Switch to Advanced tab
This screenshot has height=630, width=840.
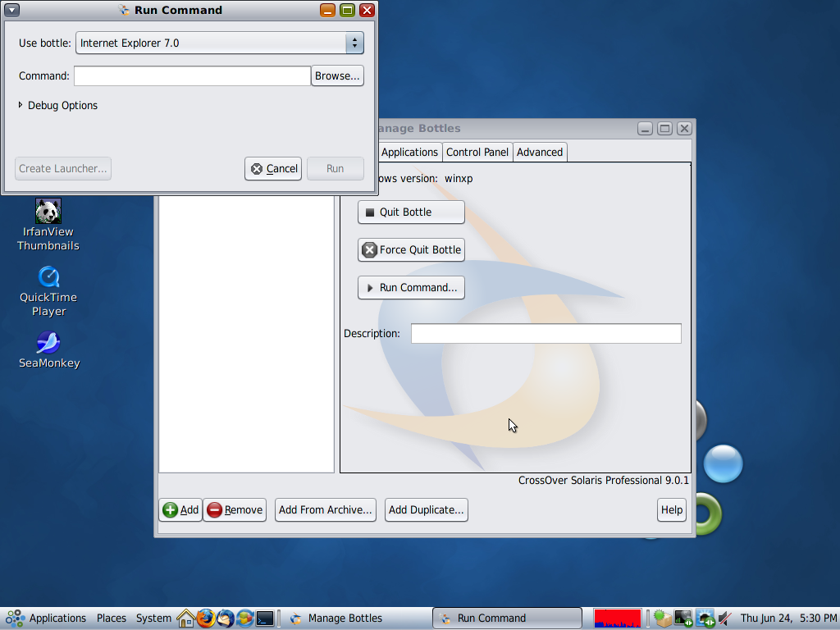pos(540,152)
